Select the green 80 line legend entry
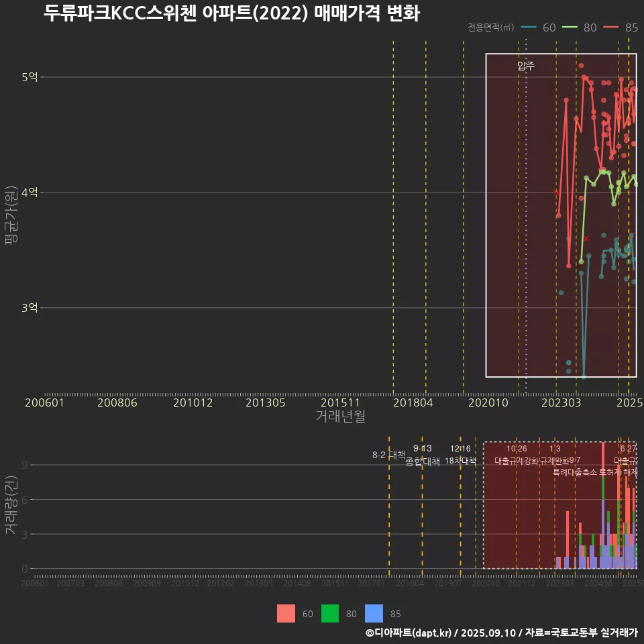This screenshot has width=644, height=644. coord(579,28)
